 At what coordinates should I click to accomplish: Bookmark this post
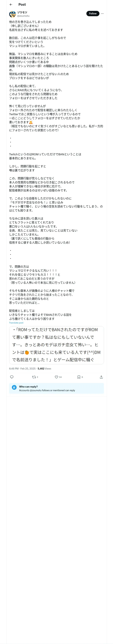click(79, 377)
